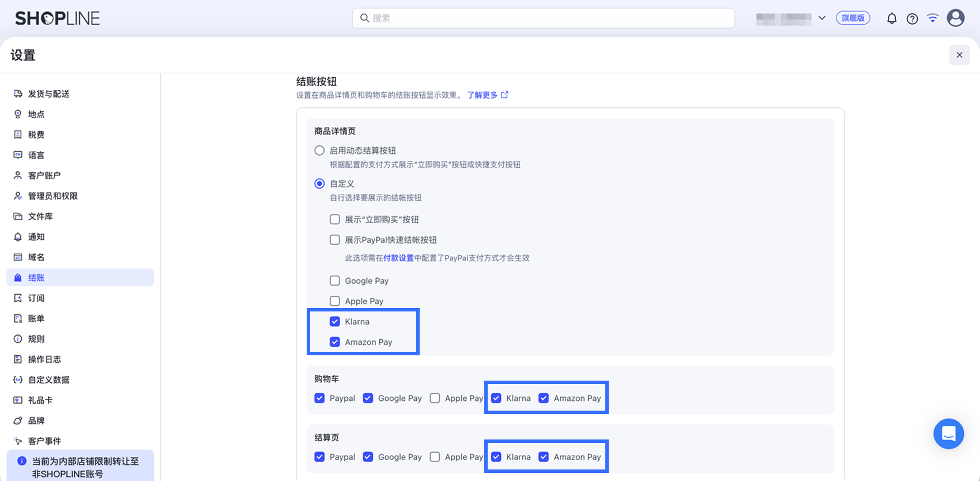Click the 搜索 search field
The height and width of the screenshot is (481, 980).
tap(544, 18)
